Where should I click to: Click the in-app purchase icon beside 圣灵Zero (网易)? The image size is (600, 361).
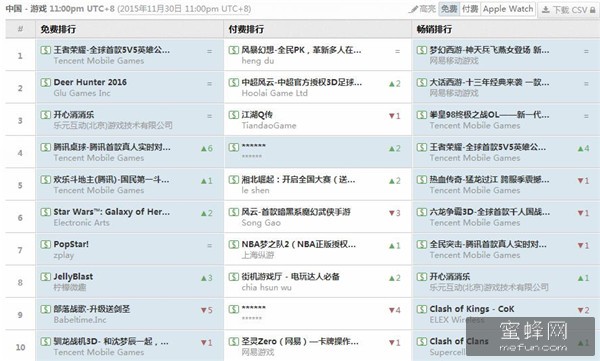[x=234, y=341]
